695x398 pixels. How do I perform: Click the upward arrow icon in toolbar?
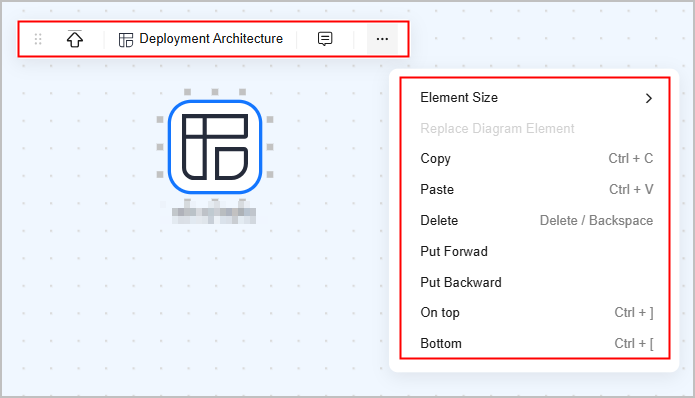(74, 39)
